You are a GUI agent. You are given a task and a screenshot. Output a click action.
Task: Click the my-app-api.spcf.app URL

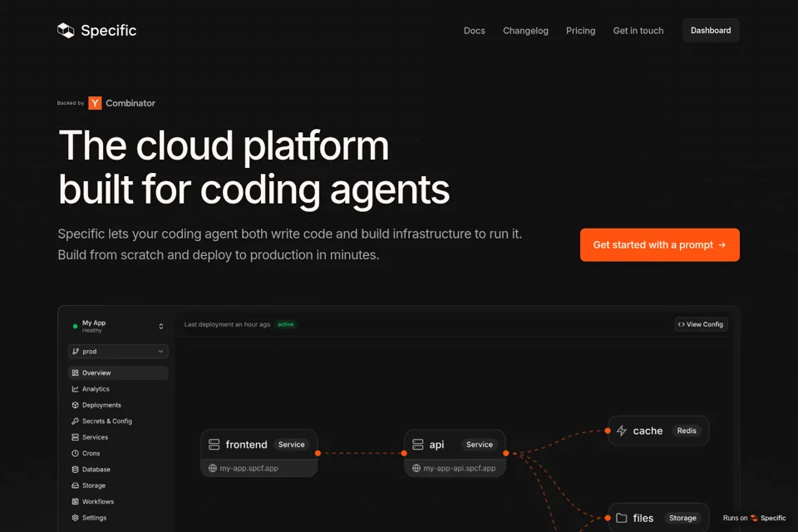pyautogui.click(x=459, y=468)
